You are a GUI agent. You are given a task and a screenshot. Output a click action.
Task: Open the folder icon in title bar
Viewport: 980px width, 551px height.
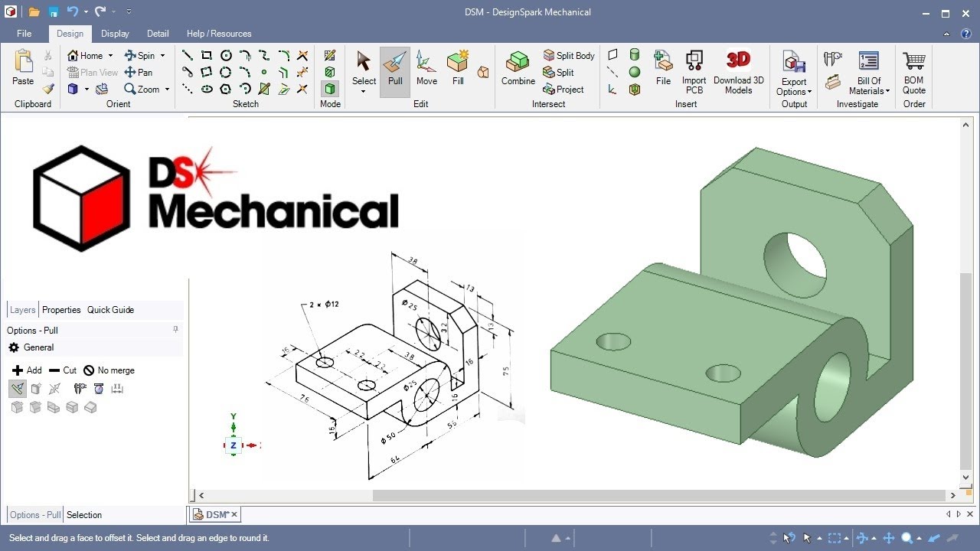[x=35, y=11]
